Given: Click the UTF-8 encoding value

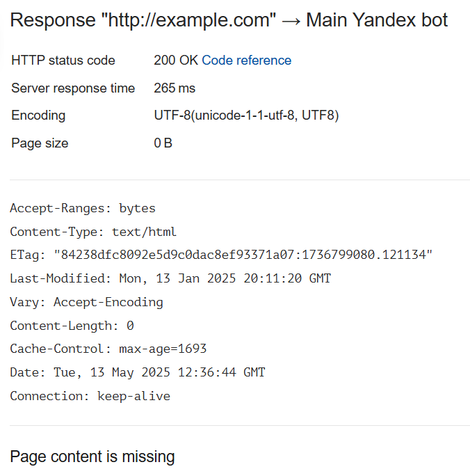Looking at the screenshot, I should [x=246, y=116].
